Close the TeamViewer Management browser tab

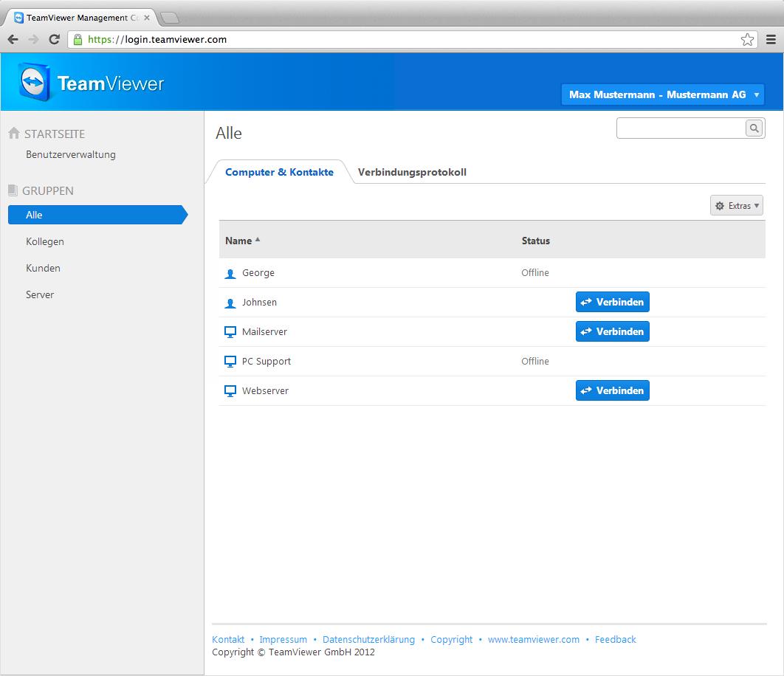(x=146, y=18)
